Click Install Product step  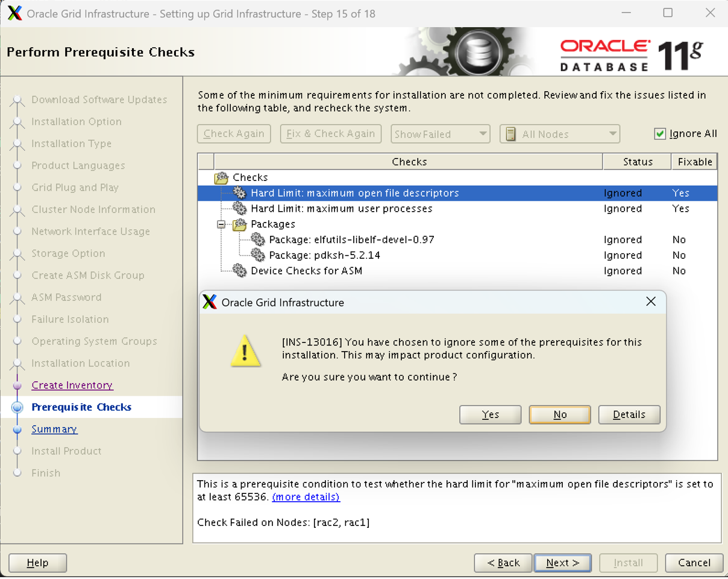coord(66,451)
